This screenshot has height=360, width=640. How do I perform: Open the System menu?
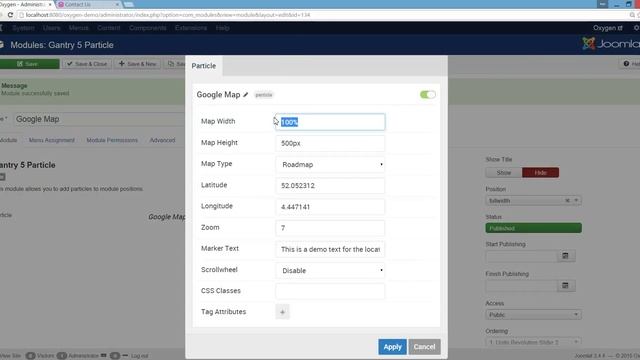click(23, 28)
